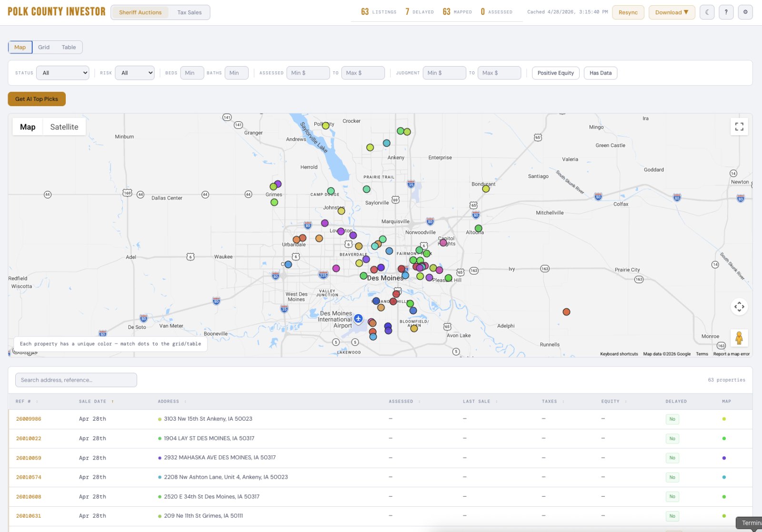This screenshot has height=532, width=762.
Task: Enter fullscreen map view
Action: (739, 127)
